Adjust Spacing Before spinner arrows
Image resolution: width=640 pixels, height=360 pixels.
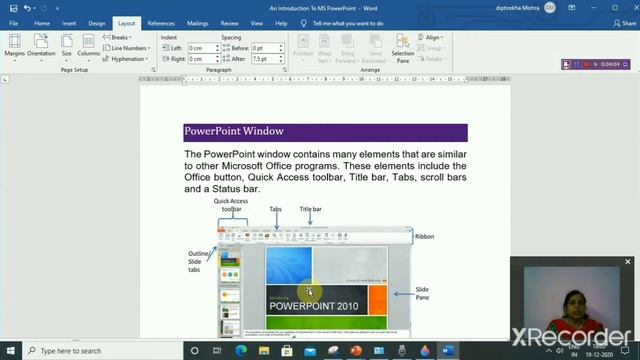[x=281, y=48]
